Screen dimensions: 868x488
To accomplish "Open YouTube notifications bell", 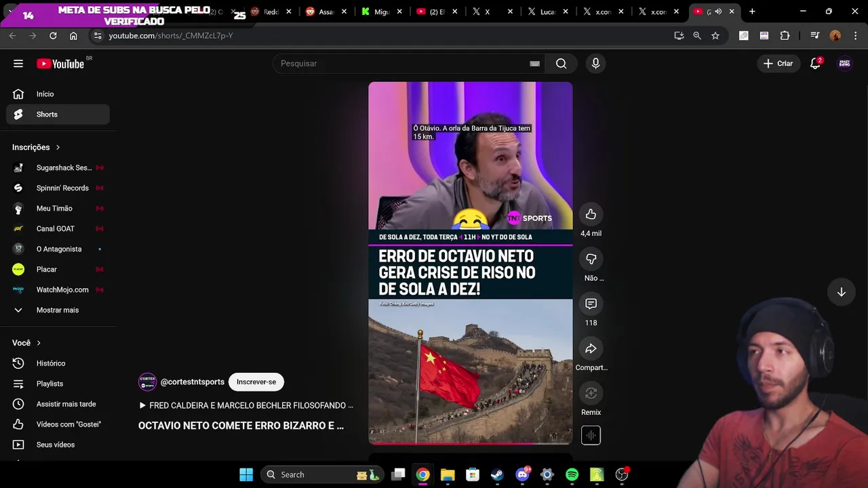I will coord(816,64).
